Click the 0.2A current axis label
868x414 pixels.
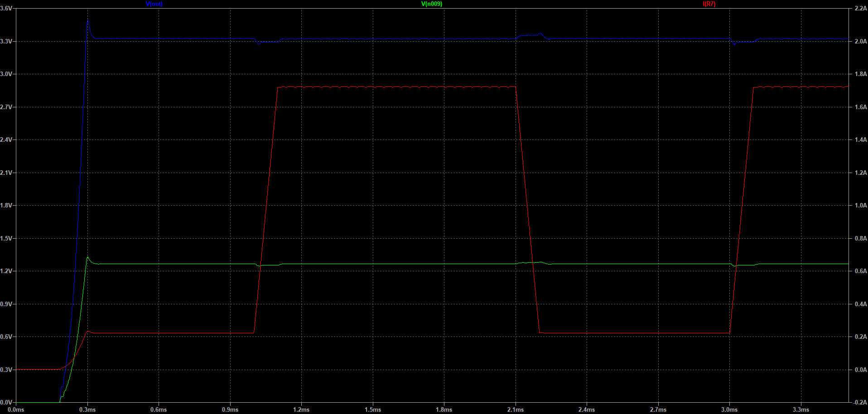pyautogui.click(x=860, y=337)
